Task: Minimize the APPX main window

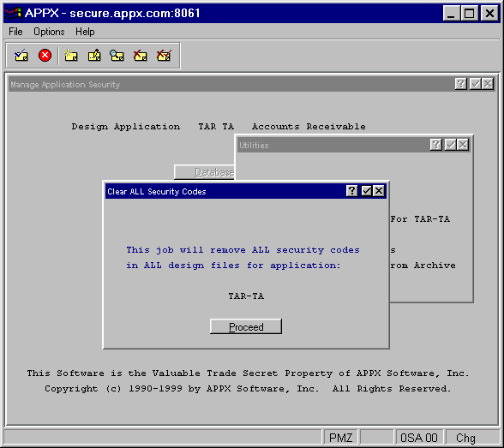Action: click(x=451, y=13)
